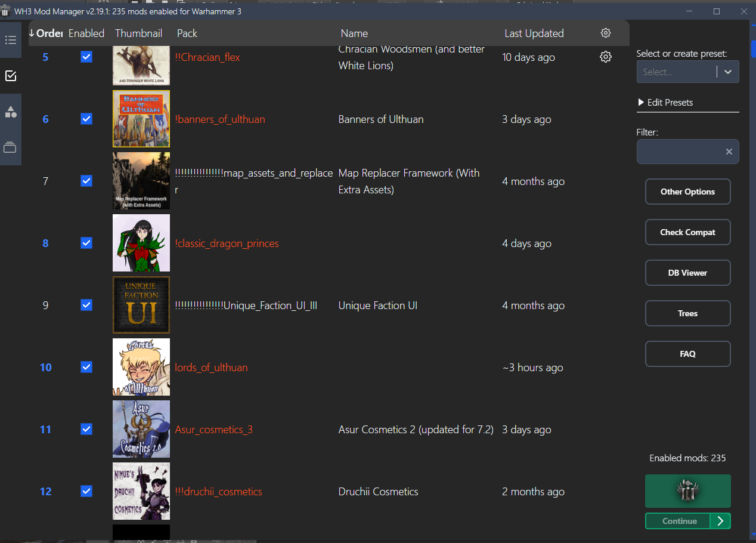Open the FAQ
The width and height of the screenshot is (756, 543).
(x=687, y=354)
